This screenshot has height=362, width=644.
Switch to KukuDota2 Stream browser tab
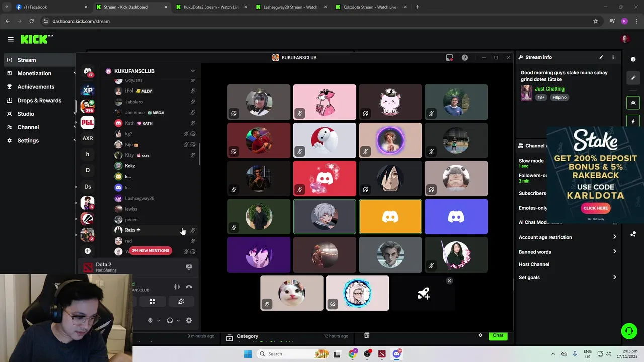point(211,7)
